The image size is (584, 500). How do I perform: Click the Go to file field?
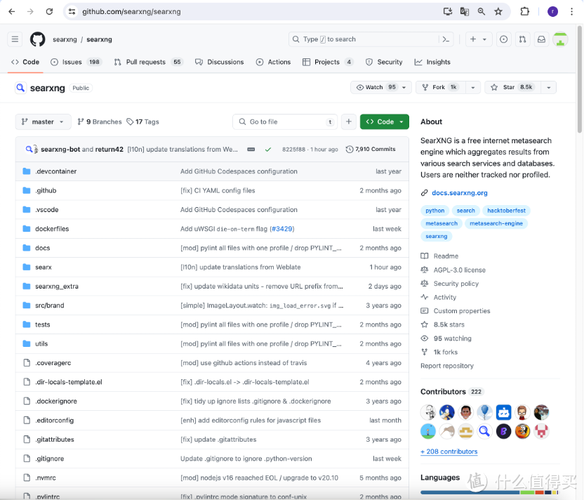tap(285, 121)
